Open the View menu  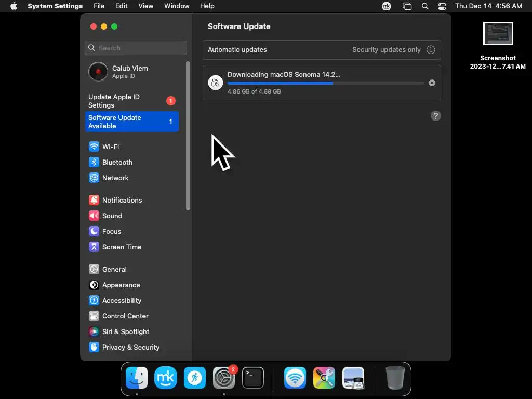click(145, 6)
